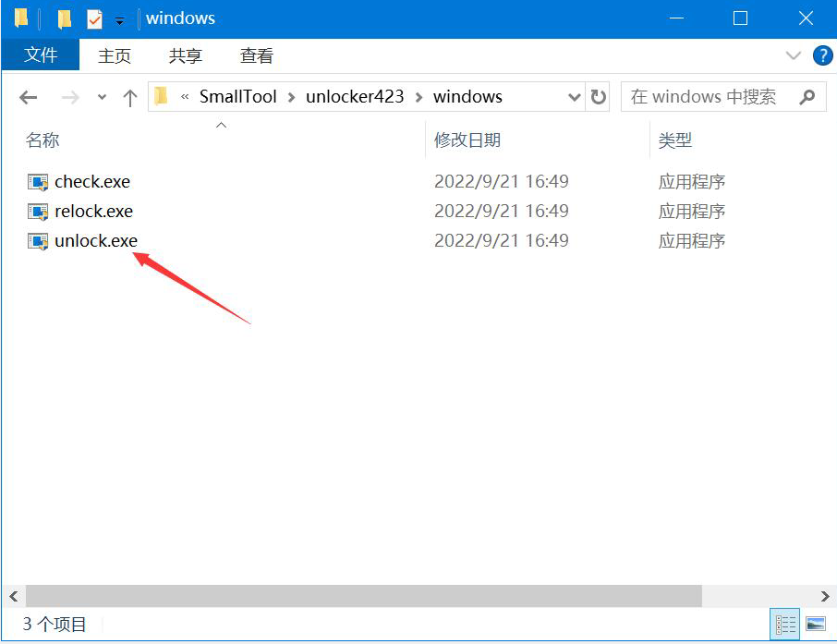Click the horizontal scrollbar left arrow
This screenshot has width=837, height=644.
click(14, 596)
